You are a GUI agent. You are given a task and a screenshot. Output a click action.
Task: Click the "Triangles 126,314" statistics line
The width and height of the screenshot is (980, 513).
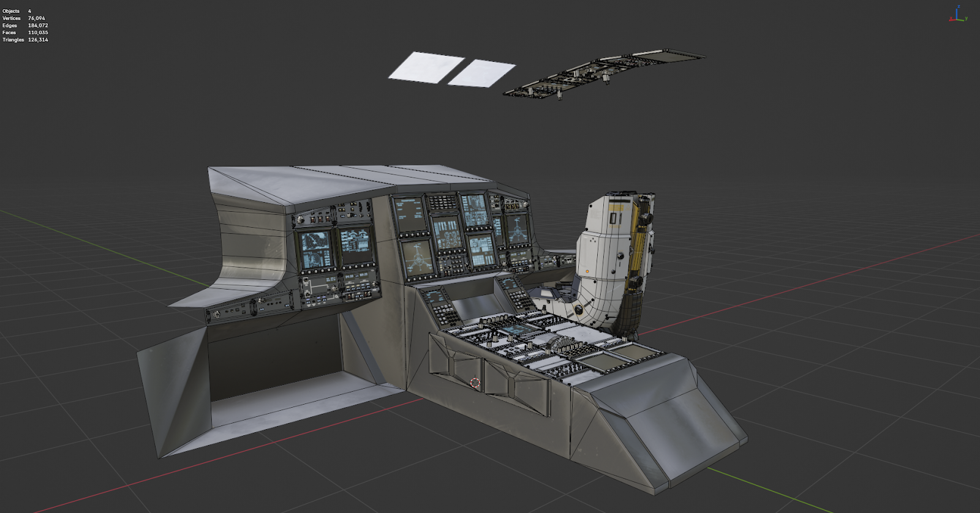[25, 40]
